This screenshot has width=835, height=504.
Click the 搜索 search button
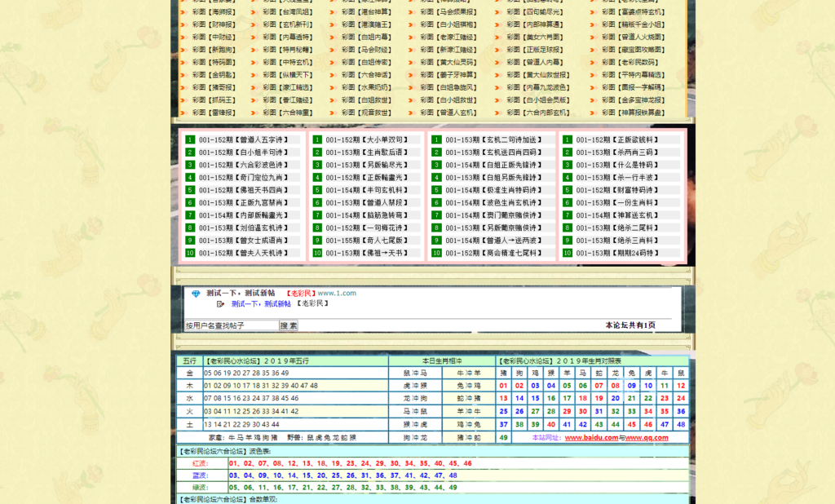(x=289, y=325)
